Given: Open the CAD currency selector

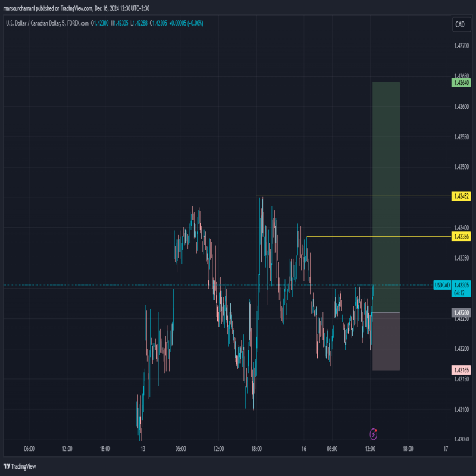Looking at the screenshot, I should point(459,24).
